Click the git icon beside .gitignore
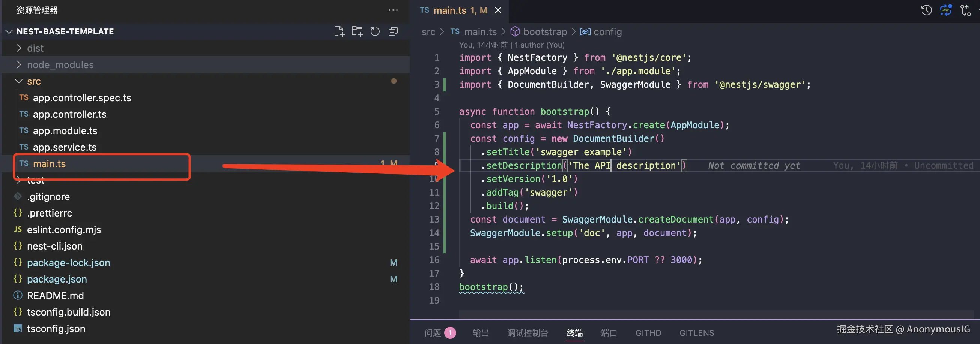The width and height of the screenshot is (980, 344). 18,196
